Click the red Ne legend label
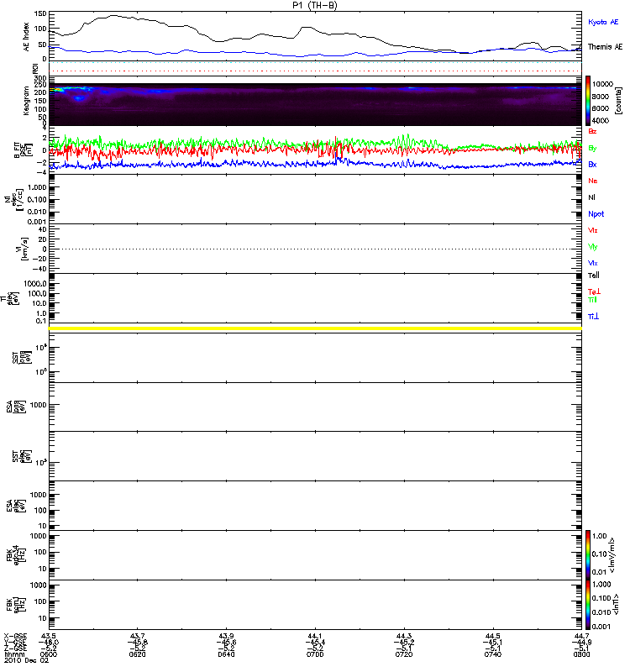Screen dimensions: 630x672 point(593,181)
